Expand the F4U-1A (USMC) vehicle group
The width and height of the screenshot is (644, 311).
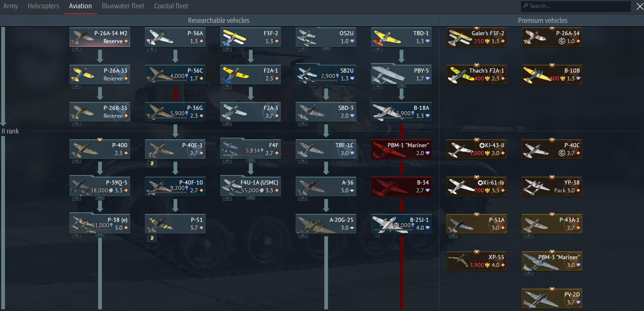pos(251,198)
